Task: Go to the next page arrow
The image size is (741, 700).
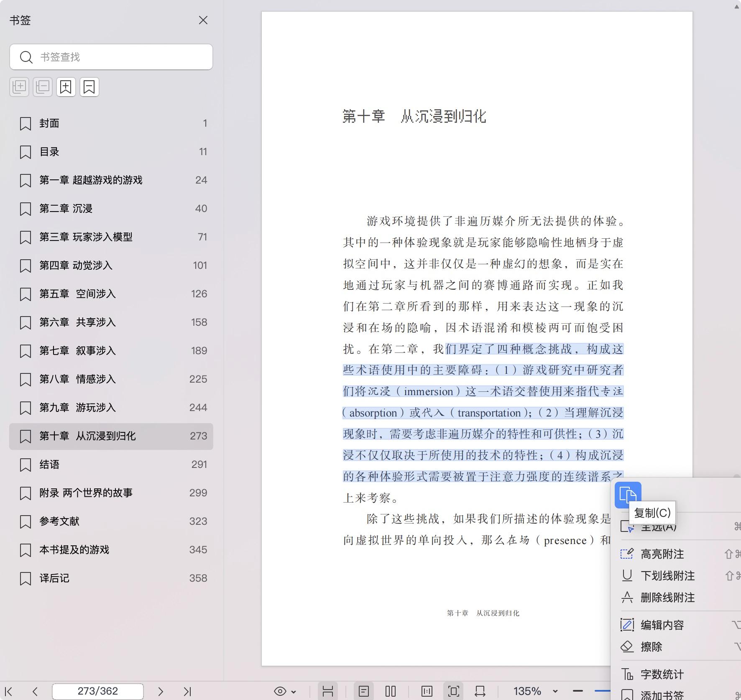Action: (160, 691)
